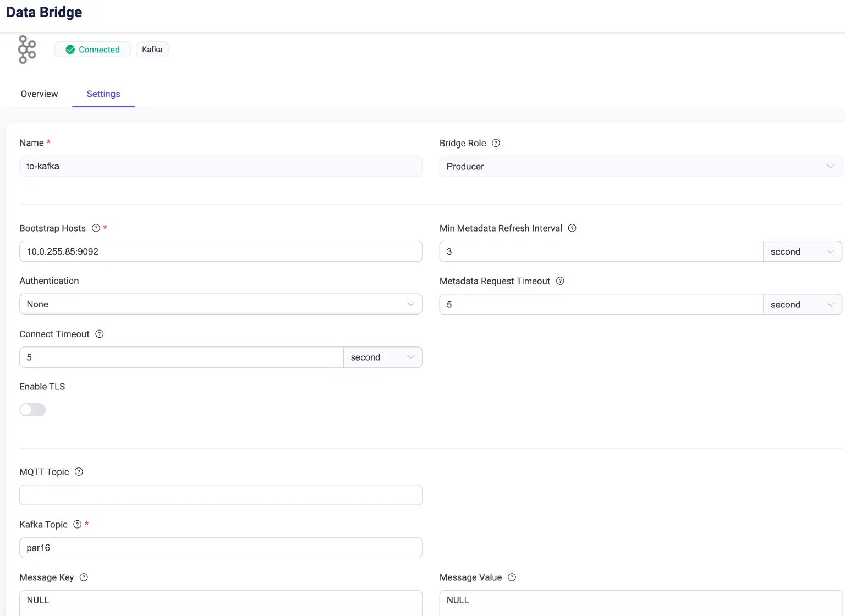Click the Connect Timeout help icon
The width and height of the screenshot is (845, 616).
tap(100, 334)
